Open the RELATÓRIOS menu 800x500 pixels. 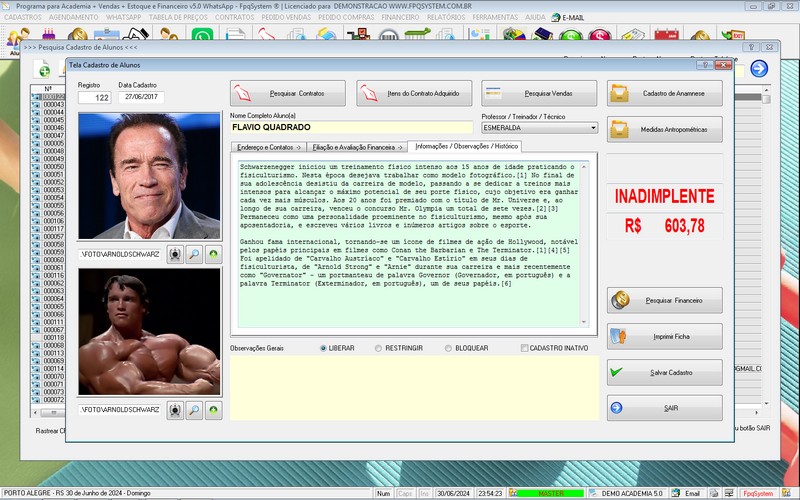pyautogui.click(x=446, y=17)
